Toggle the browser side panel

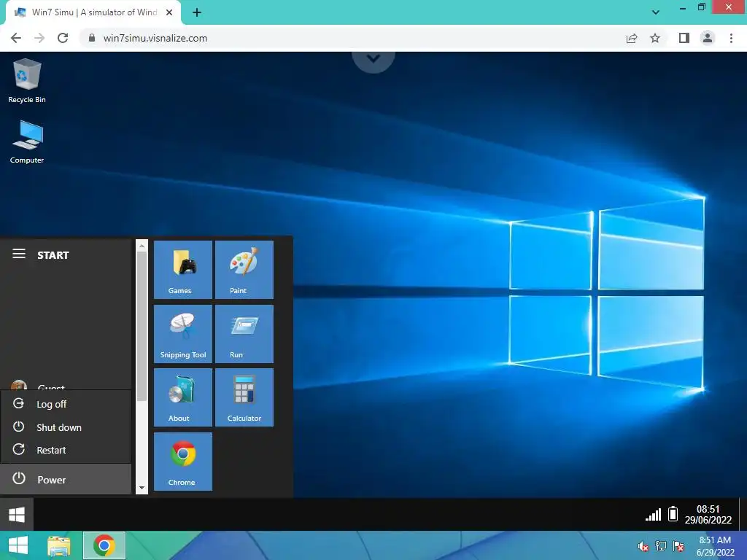[x=684, y=38]
